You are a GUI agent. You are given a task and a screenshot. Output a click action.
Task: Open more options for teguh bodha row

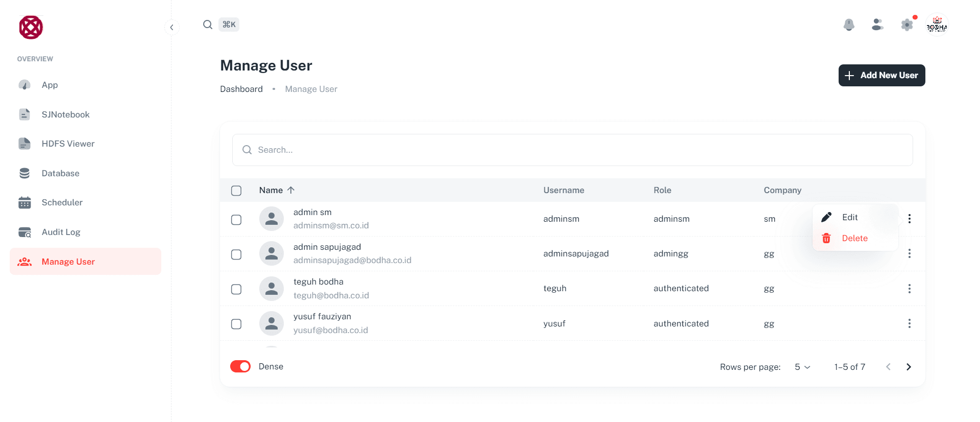pyautogui.click(x=910, y=289)
